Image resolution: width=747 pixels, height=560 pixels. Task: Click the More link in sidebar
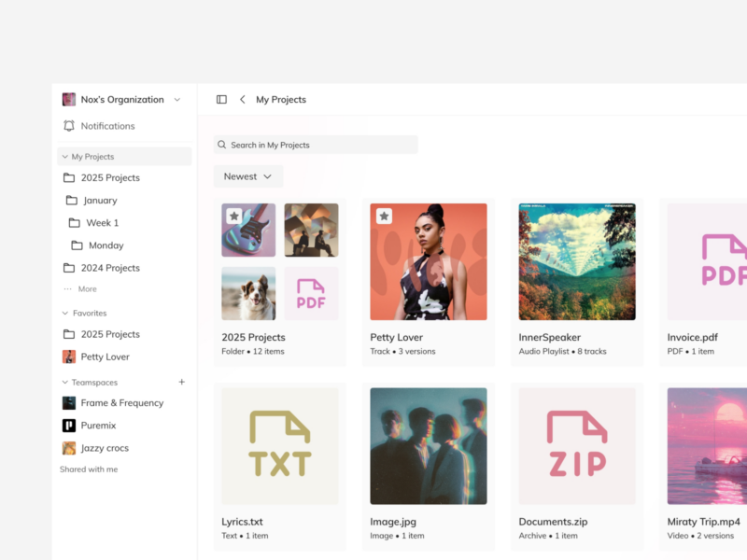[87, 289]
